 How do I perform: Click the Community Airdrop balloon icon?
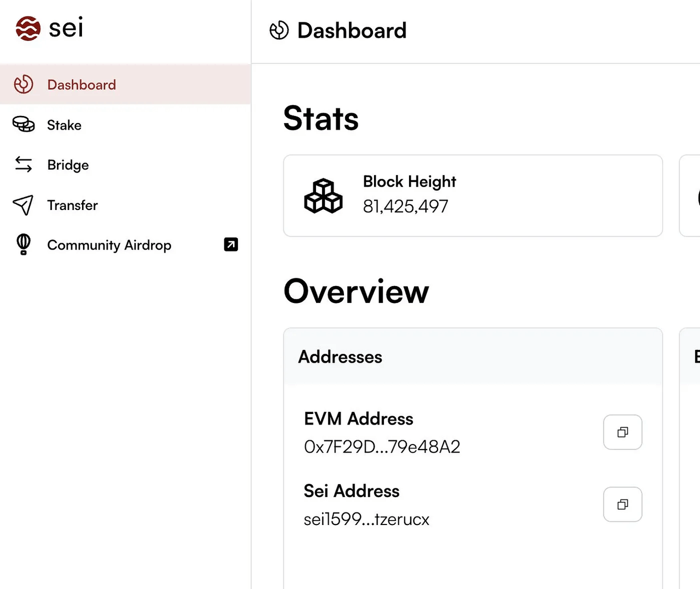pos(24,244)
